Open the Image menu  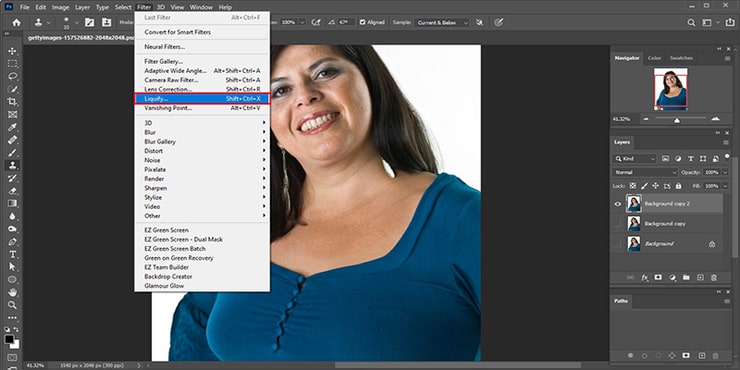point(60,7)
